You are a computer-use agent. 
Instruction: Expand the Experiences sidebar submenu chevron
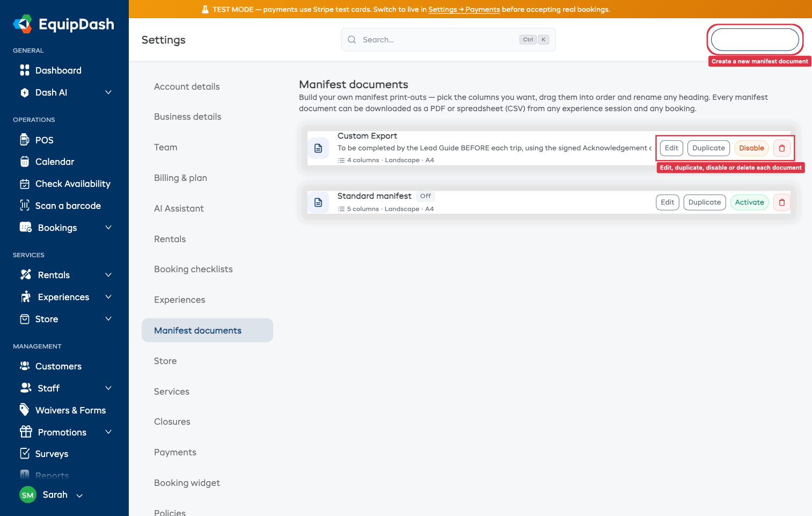(108, 297)
